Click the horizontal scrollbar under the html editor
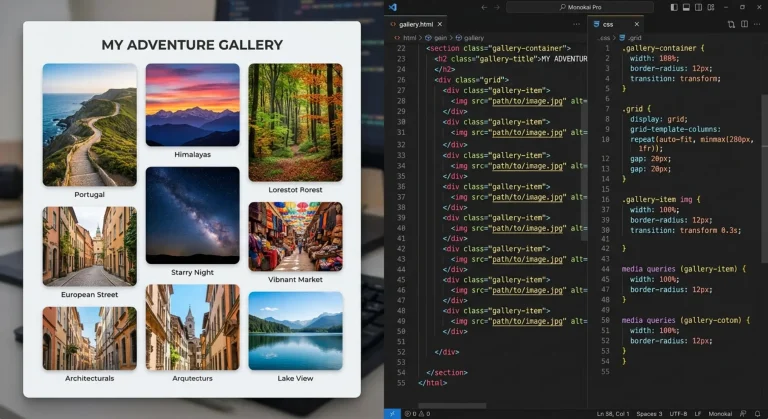 pos(452,406)
